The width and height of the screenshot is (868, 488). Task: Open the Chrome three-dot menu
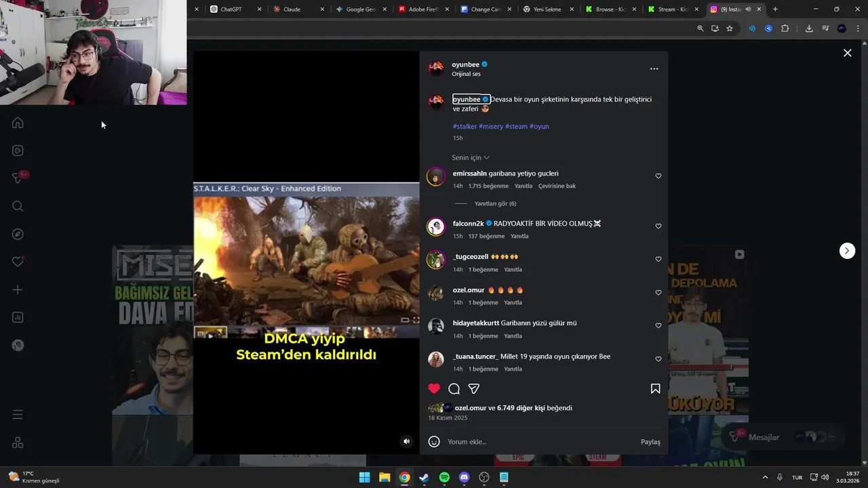[x=858, y=28]
